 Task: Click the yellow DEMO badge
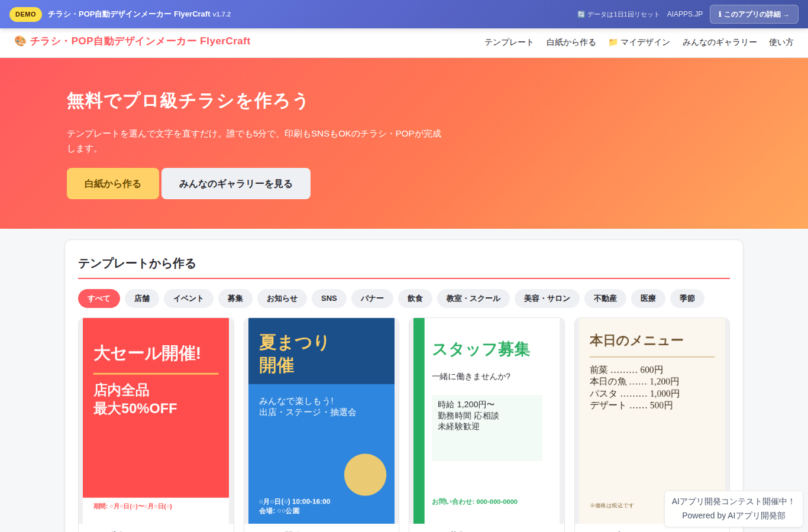tap(25, 14)
